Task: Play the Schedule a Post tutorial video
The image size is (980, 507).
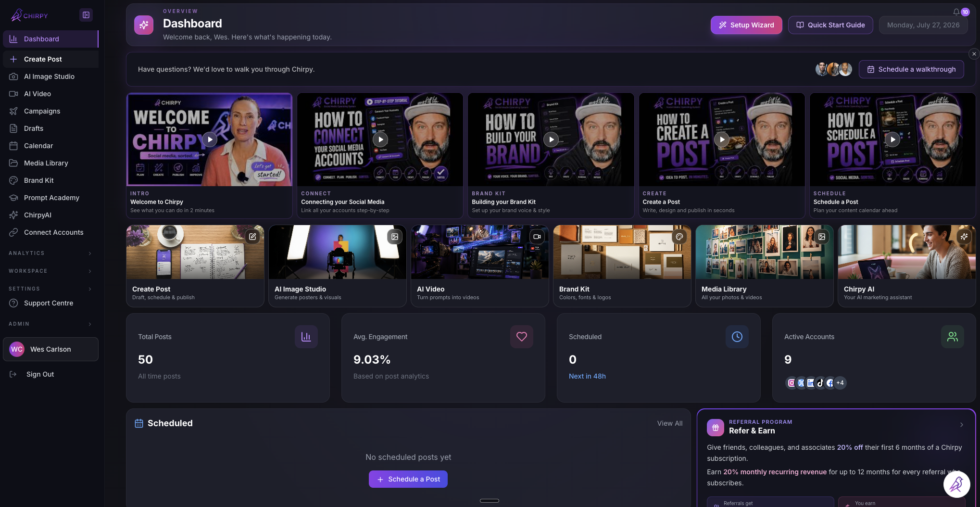Action: tap(892, 139)
